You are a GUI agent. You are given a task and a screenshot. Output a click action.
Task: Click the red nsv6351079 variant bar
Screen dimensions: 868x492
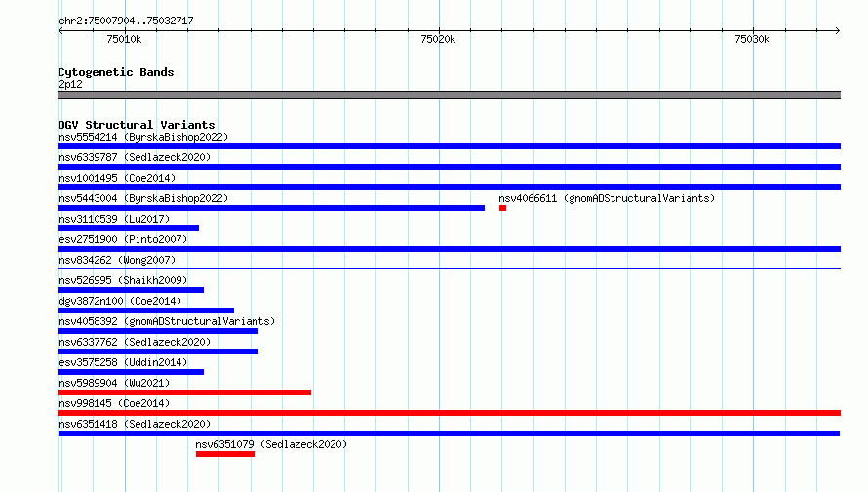click(225, 454)
